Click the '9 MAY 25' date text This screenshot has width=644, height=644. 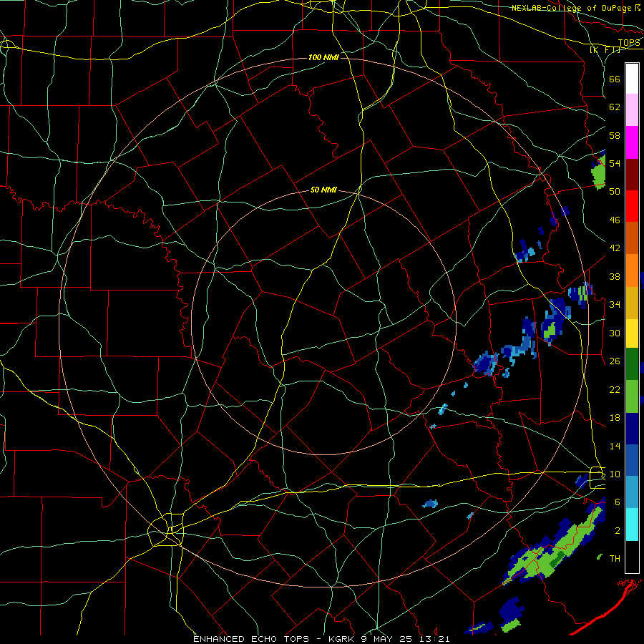pyautogui.click(x=388, y=639)
